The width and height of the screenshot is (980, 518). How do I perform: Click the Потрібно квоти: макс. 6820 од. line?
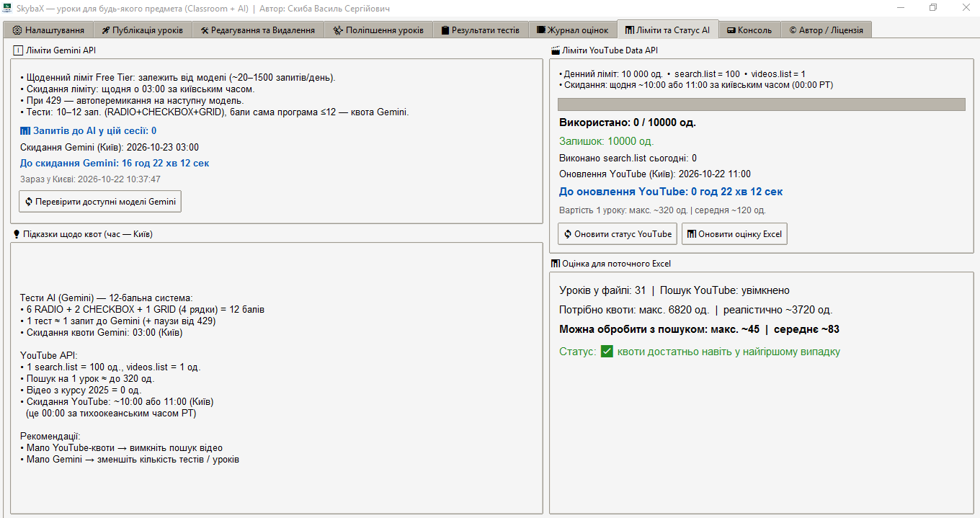[696, 310]
